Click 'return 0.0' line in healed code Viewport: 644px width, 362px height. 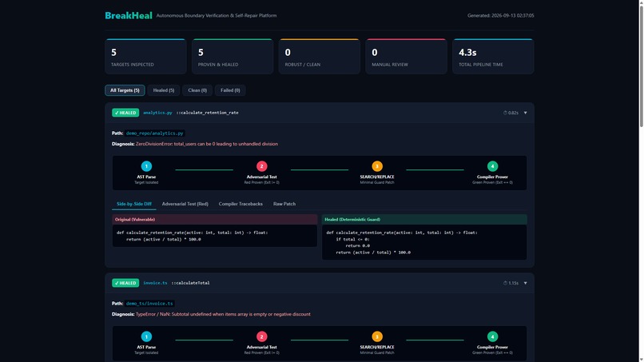pos(357,245)
